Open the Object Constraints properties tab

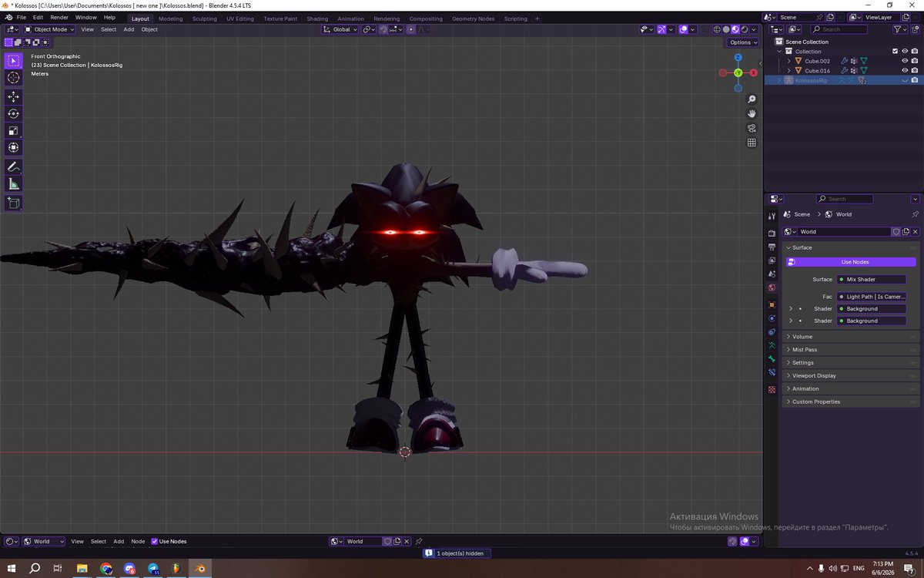point(772,332)
